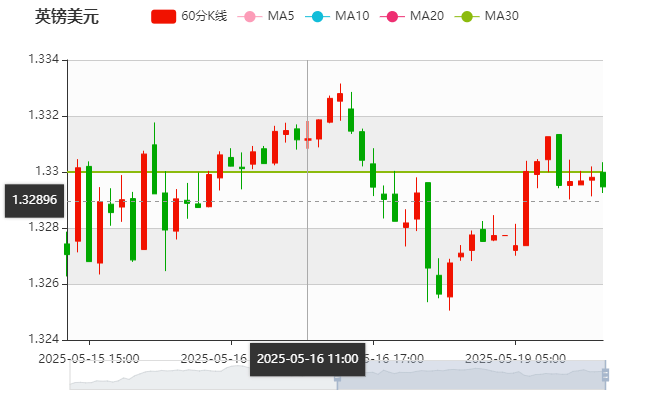Viewport: 670px width, 400px height.
Task: Click the red 60分K线 legend swatch
Action: 163,16
